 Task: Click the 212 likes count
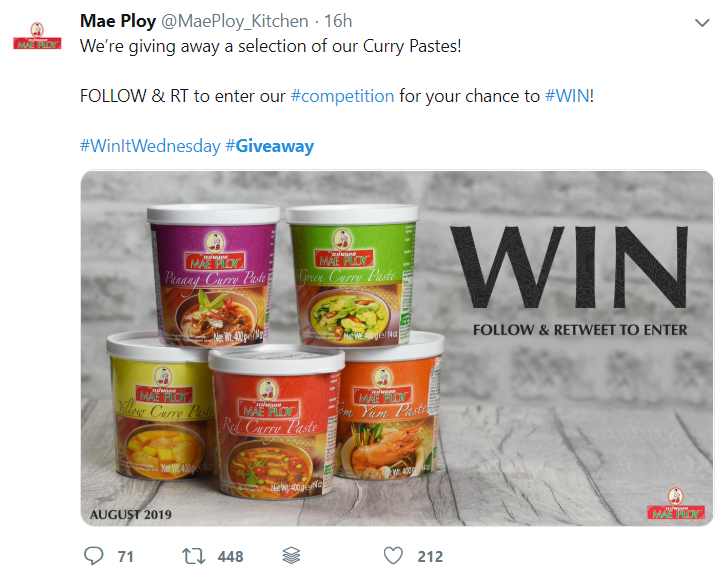coord(430,556)
